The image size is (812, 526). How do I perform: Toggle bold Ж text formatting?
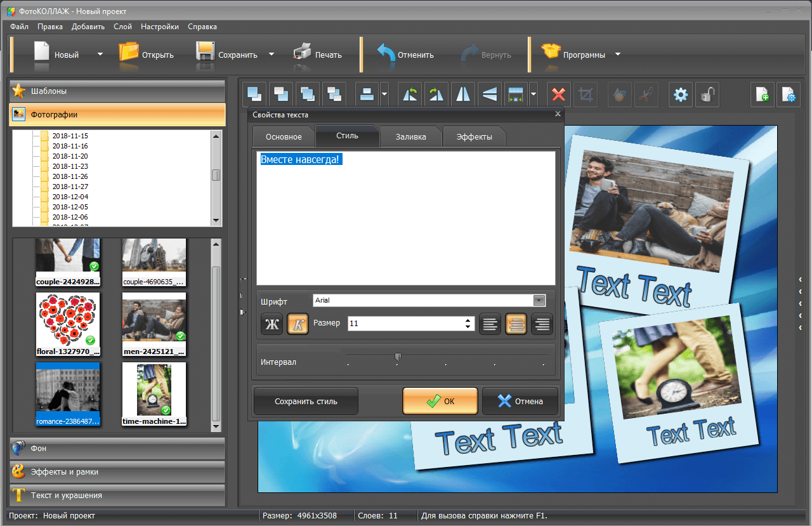(x=272, y=324)
